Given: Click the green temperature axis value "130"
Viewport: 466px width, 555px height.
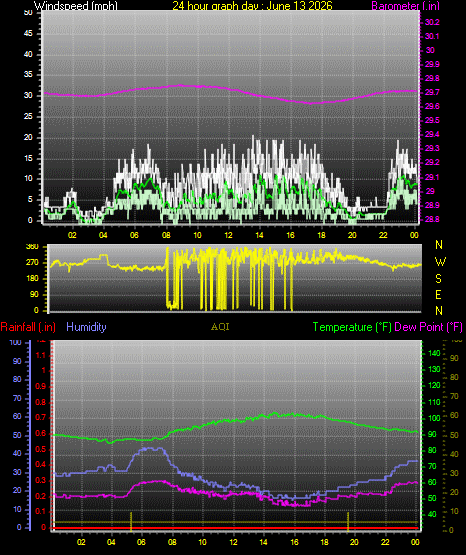Looking at the screenshot, I should 434,370.
